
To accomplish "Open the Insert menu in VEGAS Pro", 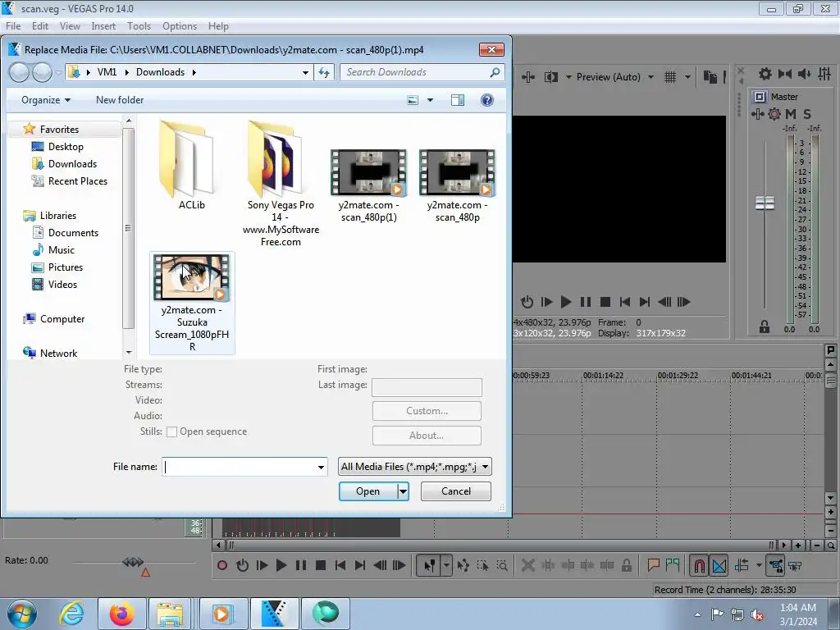I will point(103,26).
